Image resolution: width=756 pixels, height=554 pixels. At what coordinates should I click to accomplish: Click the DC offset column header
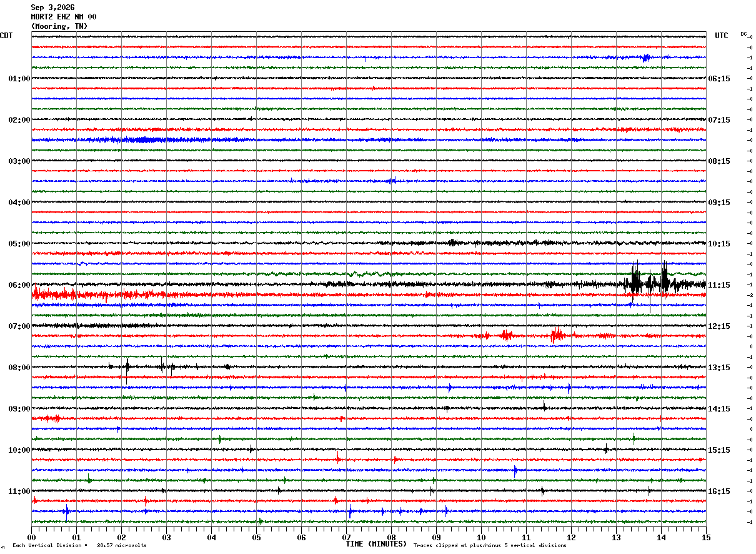pos(744,34)
